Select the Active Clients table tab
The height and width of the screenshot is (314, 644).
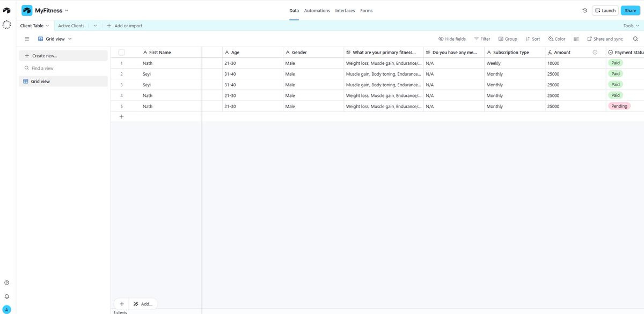71,26
